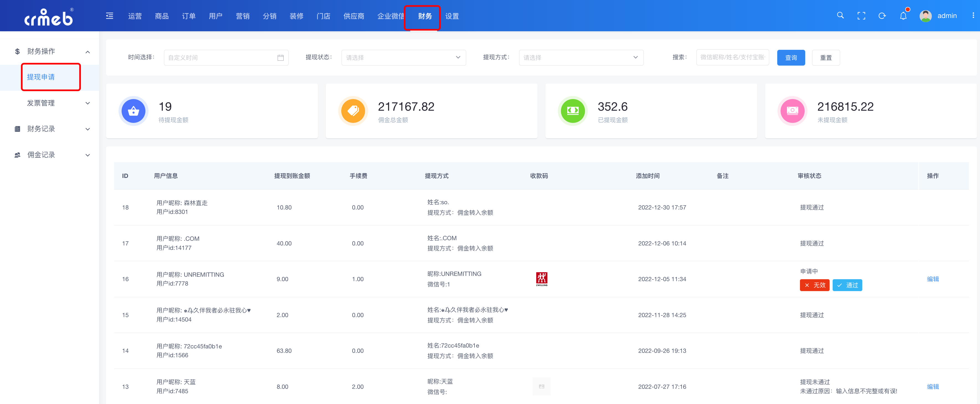Collapse the 财务操作 sidebar group
980x404 pixels.
click(x=88, y=52)
